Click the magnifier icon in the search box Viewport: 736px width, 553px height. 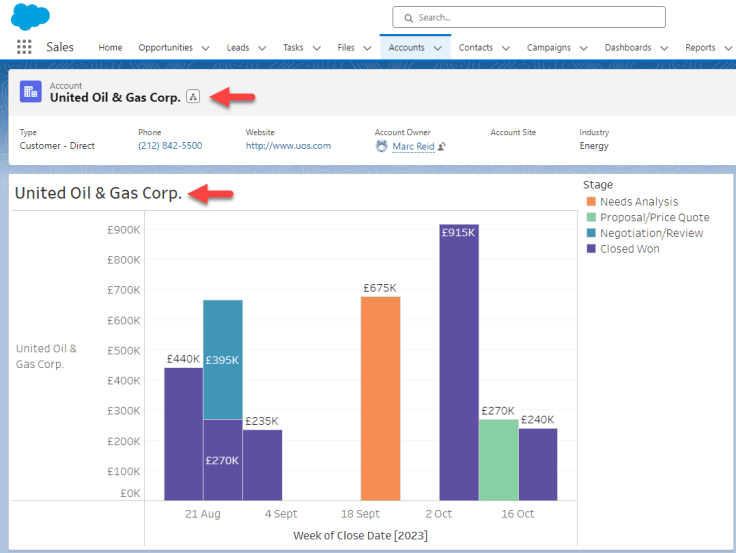click(408, 17)
